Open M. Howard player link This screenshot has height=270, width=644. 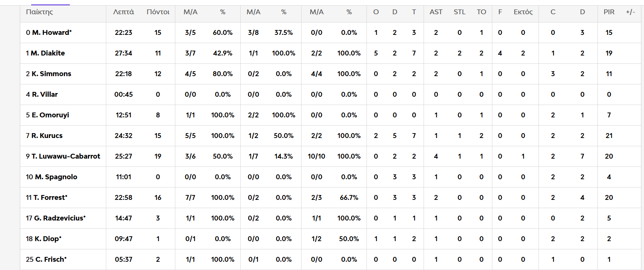51,33
